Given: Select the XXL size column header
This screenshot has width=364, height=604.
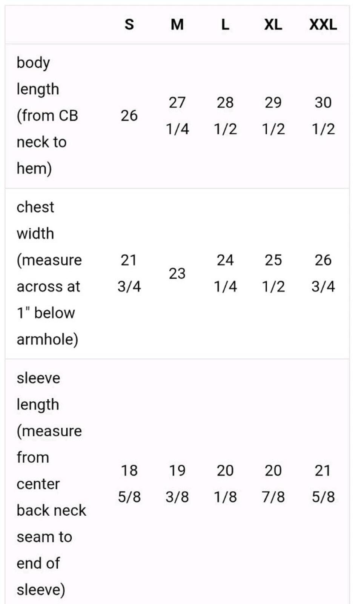Looking at the screenshot, I should [x=323, y=25].
